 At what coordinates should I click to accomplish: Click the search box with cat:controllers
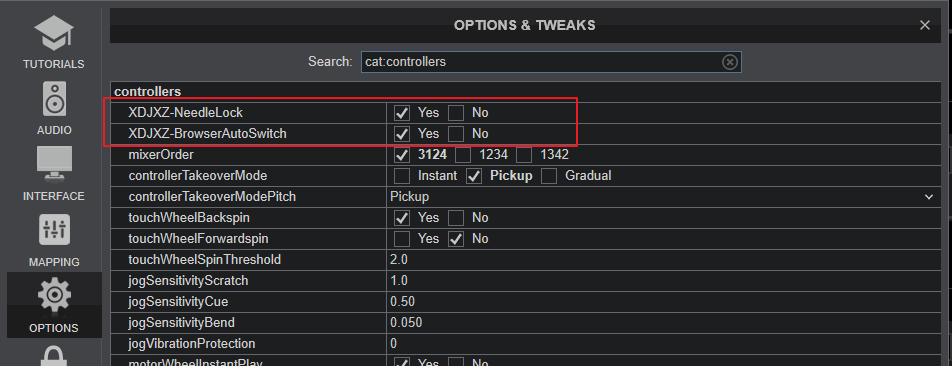551,62
